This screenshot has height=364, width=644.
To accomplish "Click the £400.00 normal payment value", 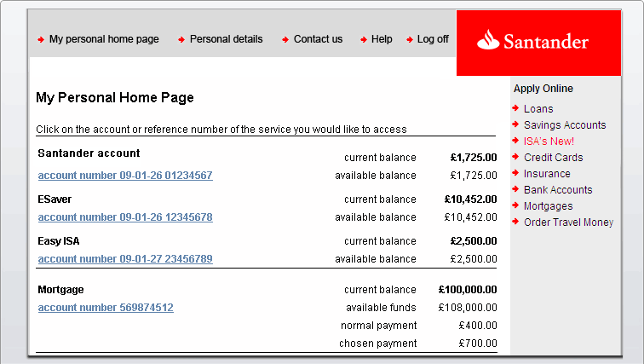I will pyautogui.click(x=478, y=326).
